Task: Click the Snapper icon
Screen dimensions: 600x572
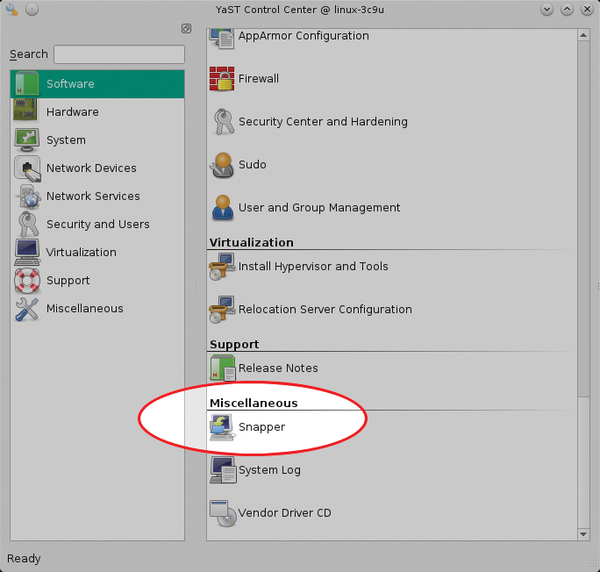Action: tap(222, 427)
